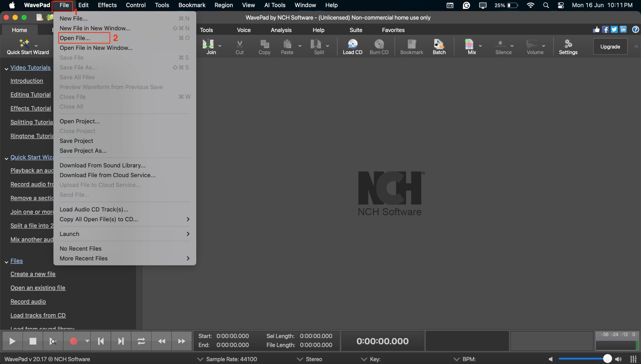Expand the Launch submenu

tap(125, 234)
